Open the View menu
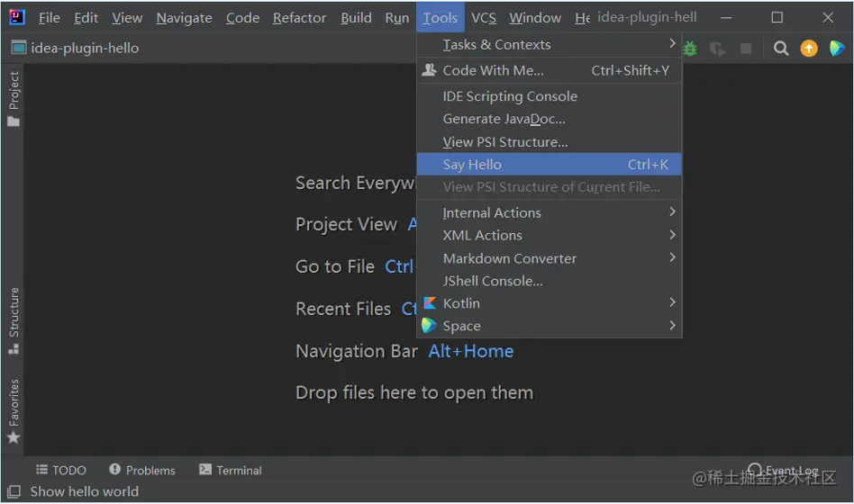854x504 pixels. pyautogui.click(x=127, y=18)
